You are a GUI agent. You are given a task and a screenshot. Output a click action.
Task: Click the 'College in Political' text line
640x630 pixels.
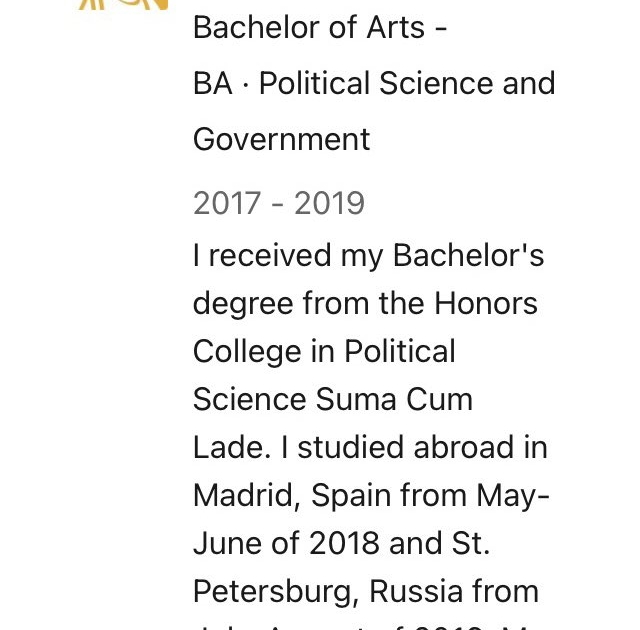tap(324, 352)
